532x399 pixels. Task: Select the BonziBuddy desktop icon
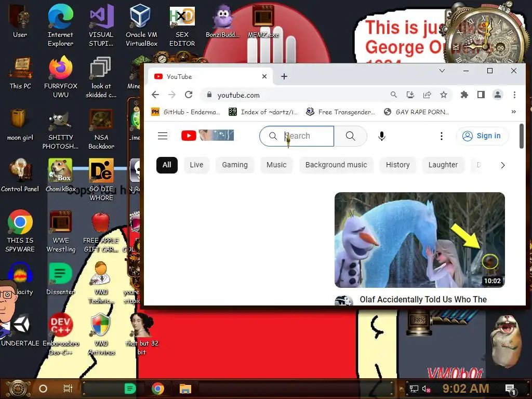[222, 21]
